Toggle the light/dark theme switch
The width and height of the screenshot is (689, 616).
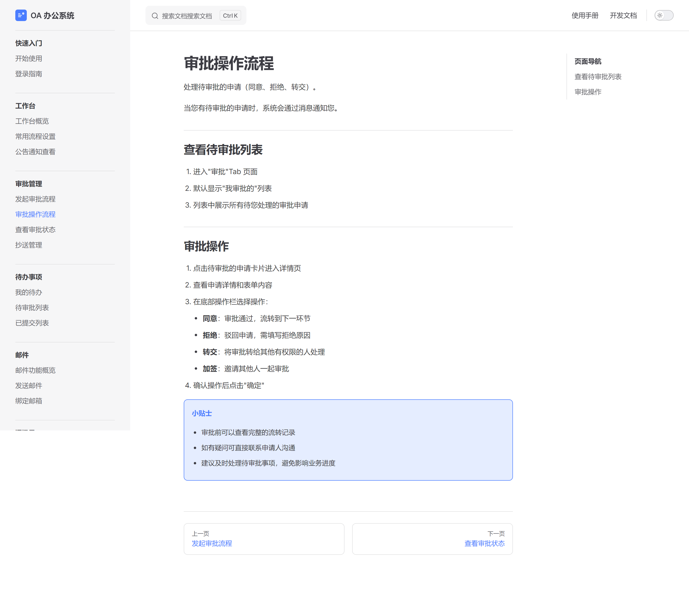coord(664,15)
